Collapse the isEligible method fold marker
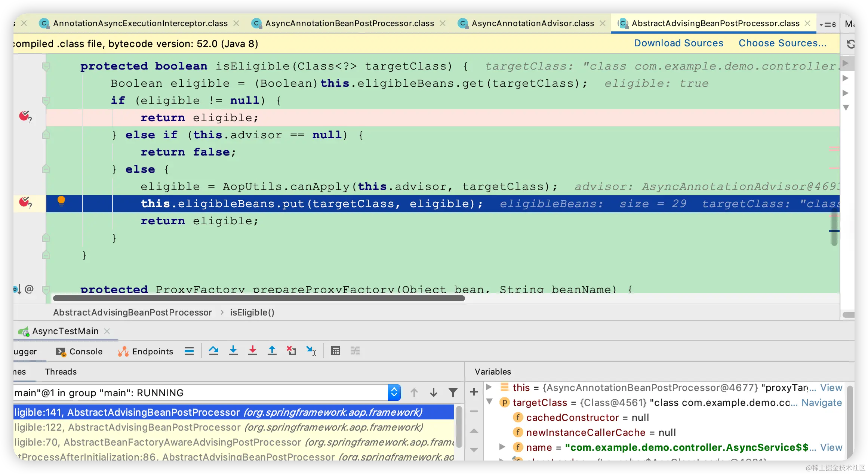 coord(46,67)
